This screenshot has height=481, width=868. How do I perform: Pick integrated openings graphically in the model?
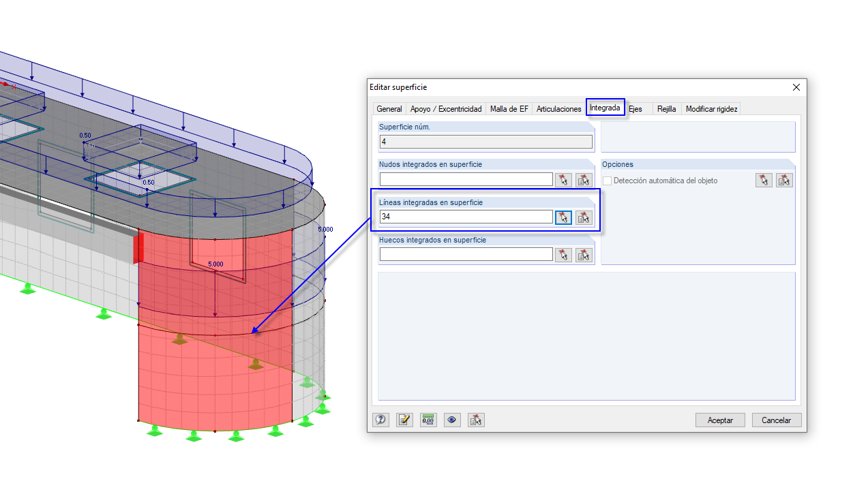coord(563,255)
